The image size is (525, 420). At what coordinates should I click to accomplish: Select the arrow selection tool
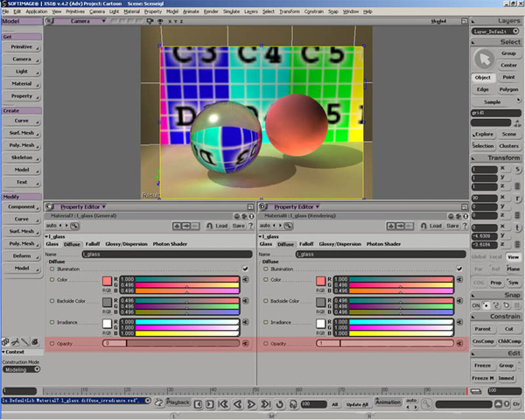coord(484,59)
